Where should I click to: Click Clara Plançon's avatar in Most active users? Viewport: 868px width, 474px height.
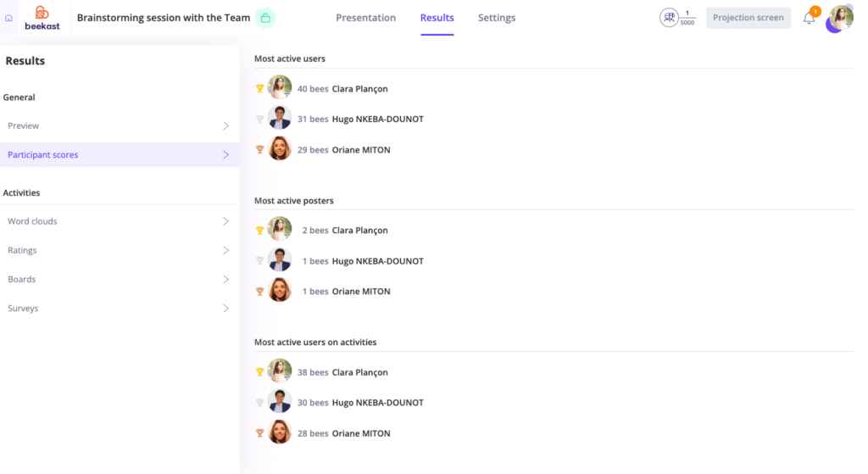[280, 87]
